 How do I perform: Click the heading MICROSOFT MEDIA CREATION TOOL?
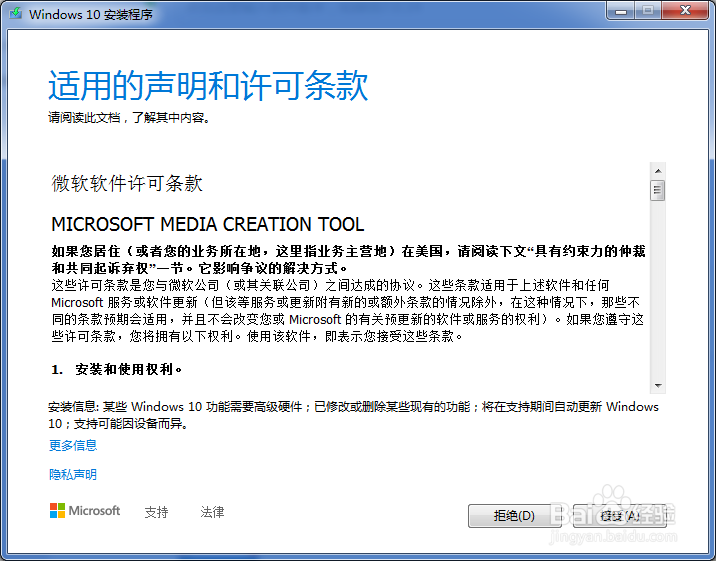(x=208, y=224)
